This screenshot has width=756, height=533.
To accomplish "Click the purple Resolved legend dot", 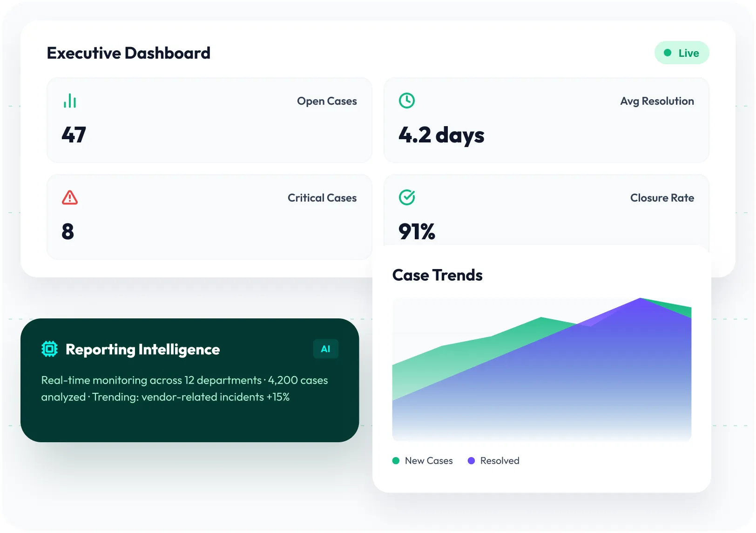I will pyautogui.click(x=471, y=460).
